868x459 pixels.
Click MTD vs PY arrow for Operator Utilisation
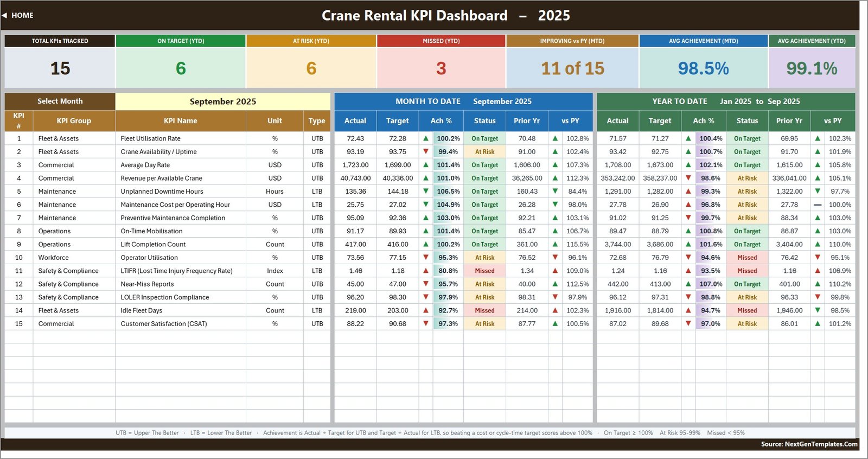(x=555, y=258)
